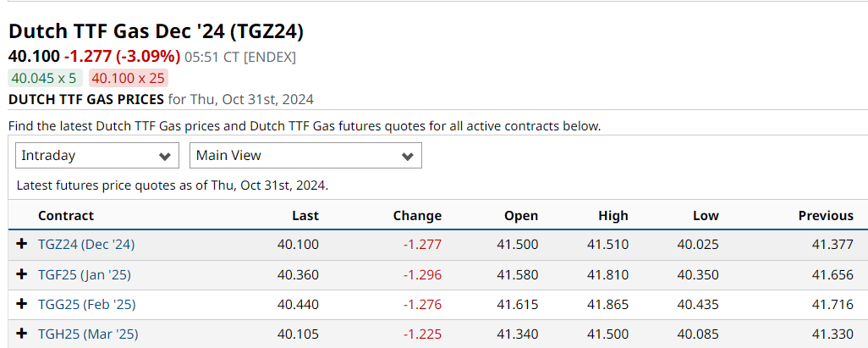The height and width of the screenshot is (348, 868).
Task: Expand the TGG25 (Feb '25) row plus icon
Action: (x=22, y=304)
